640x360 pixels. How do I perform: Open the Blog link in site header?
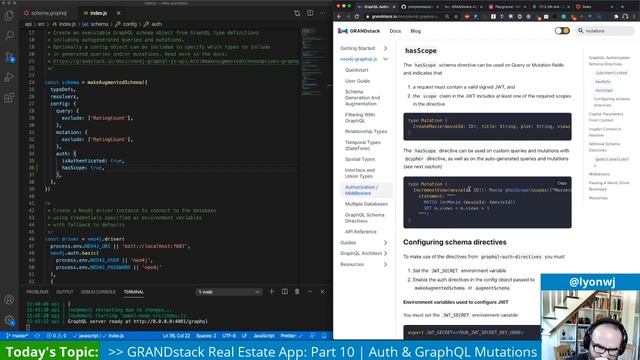pos(416,31)
